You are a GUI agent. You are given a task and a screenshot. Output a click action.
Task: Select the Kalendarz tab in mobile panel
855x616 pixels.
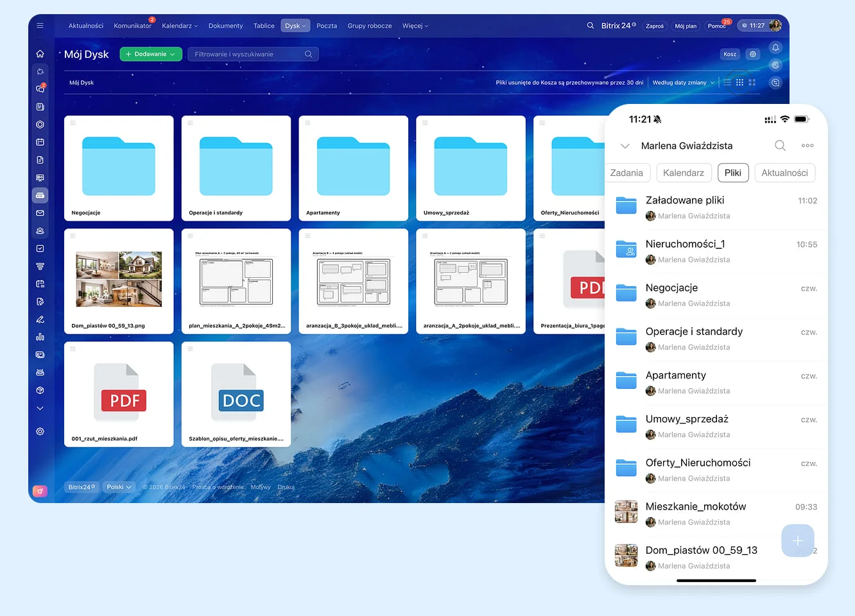(683, 173)
